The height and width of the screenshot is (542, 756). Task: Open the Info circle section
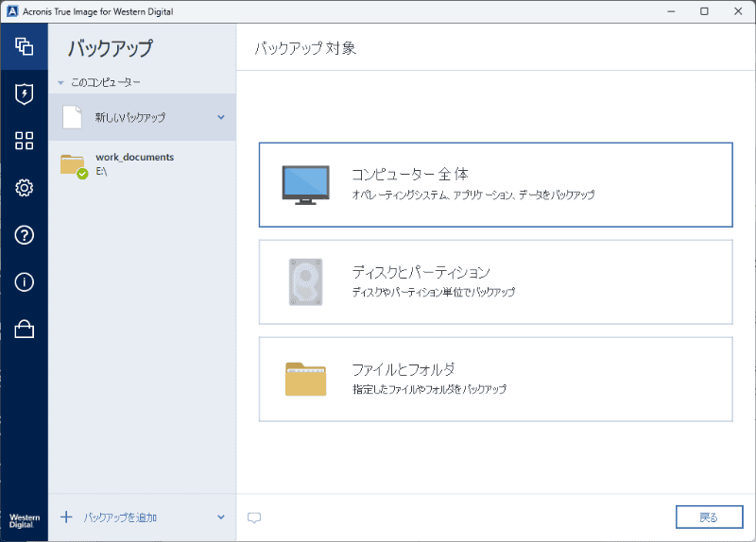tap(25, 282)
